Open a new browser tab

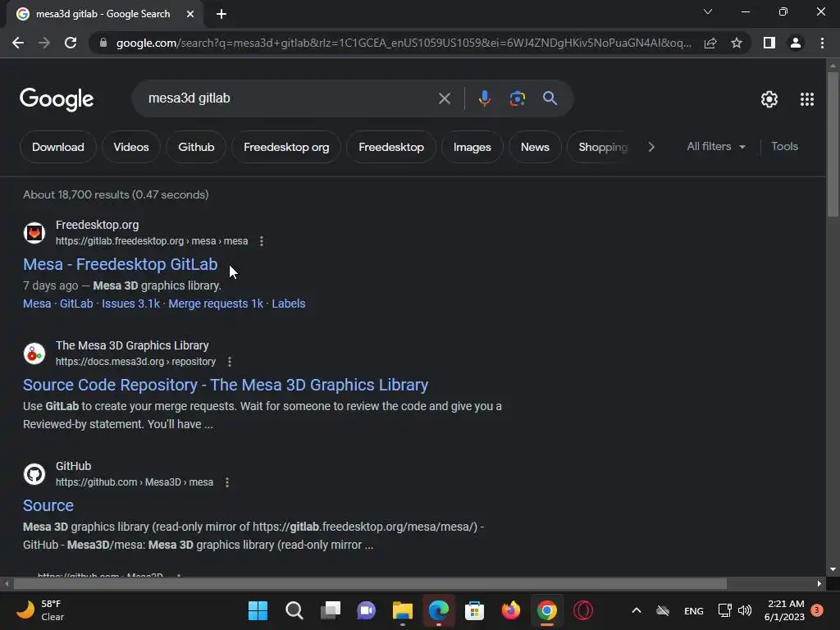[x=221, y=14]
